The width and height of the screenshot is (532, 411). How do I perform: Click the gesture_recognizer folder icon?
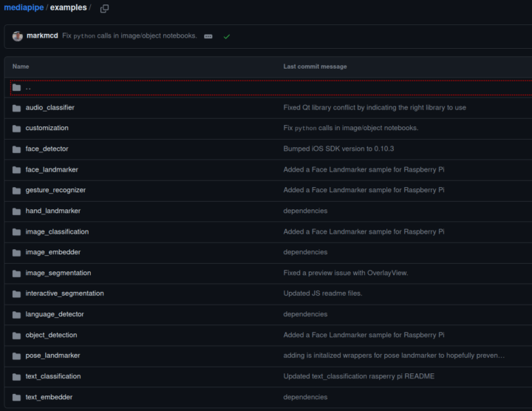click(x=16, y=191)
